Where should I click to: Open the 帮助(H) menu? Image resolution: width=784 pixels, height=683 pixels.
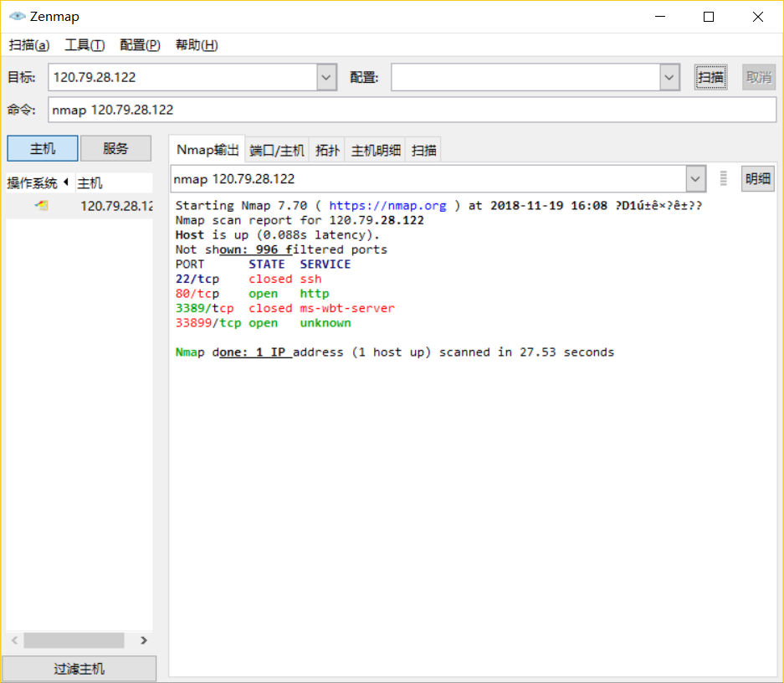196,44
